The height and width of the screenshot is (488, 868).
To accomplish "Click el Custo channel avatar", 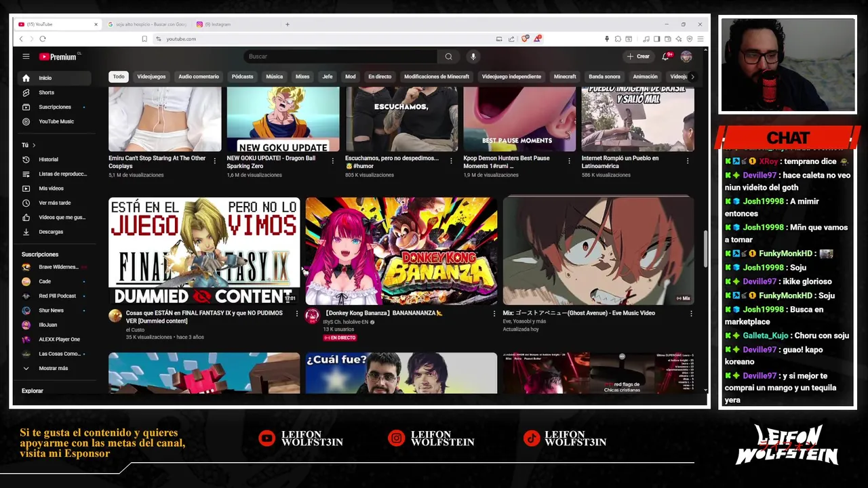I will click(115, 316).
